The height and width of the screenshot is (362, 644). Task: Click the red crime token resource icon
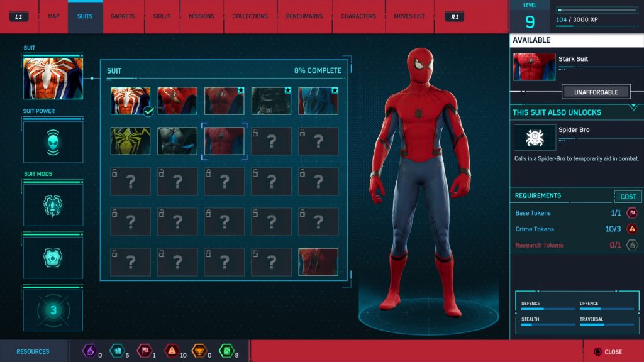pyautogui.click(x=172, y=351)
